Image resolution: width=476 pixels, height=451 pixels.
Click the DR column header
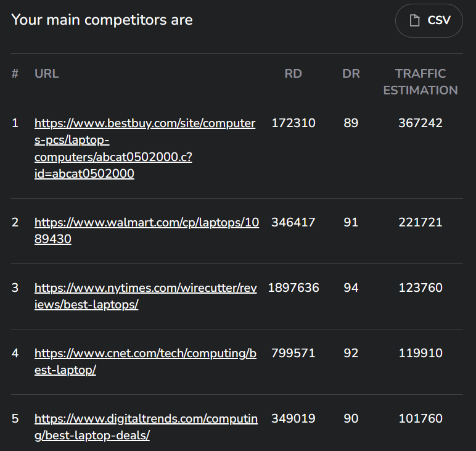coord(351,73)
